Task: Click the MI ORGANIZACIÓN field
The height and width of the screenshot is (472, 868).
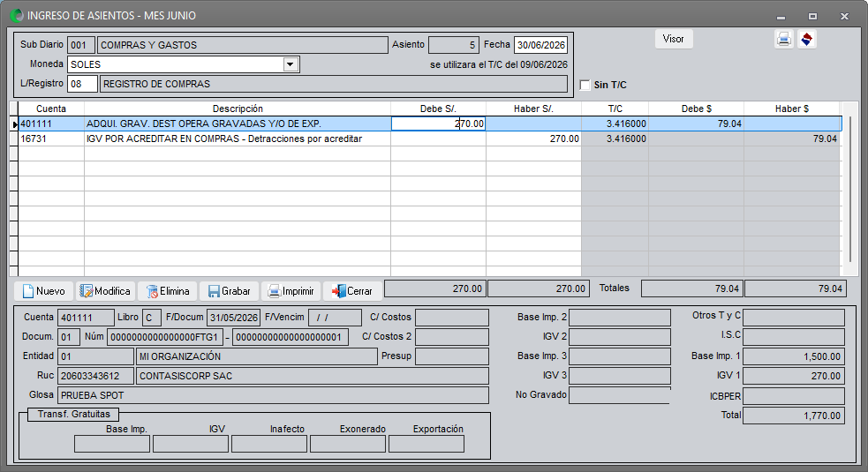Action: tap(257, 356)
